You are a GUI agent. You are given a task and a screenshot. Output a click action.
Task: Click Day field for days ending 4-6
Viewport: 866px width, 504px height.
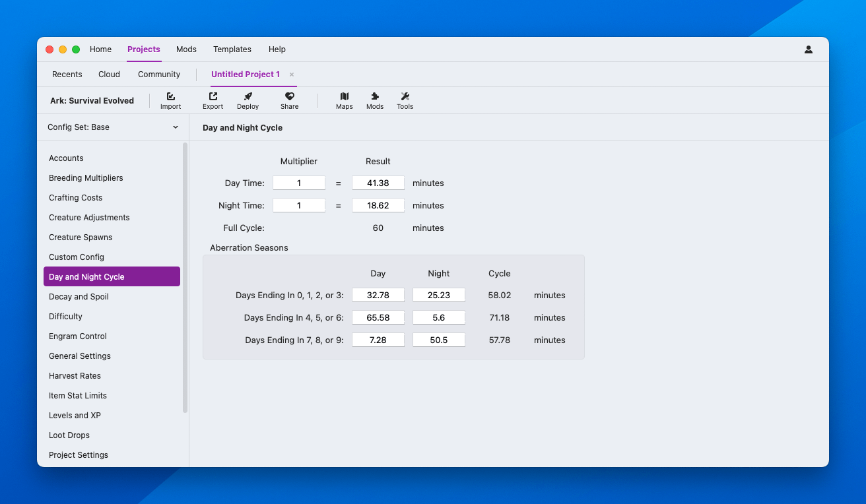click(378, 318)
